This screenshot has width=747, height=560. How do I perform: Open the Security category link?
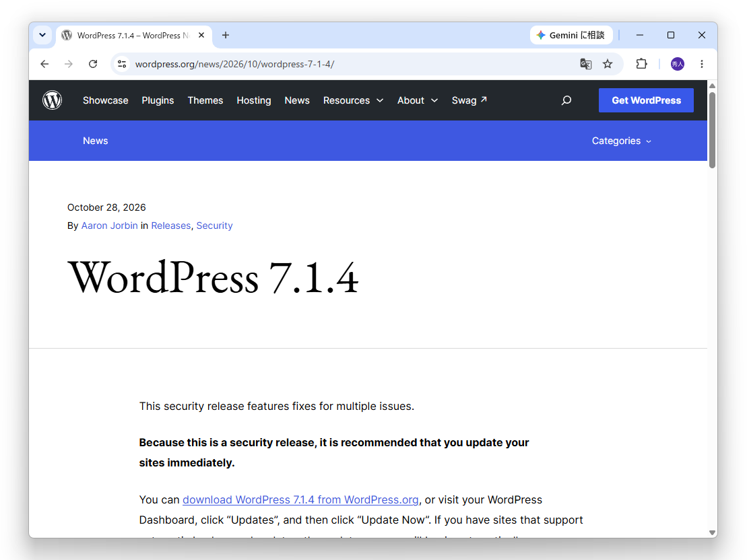[214, 225]
